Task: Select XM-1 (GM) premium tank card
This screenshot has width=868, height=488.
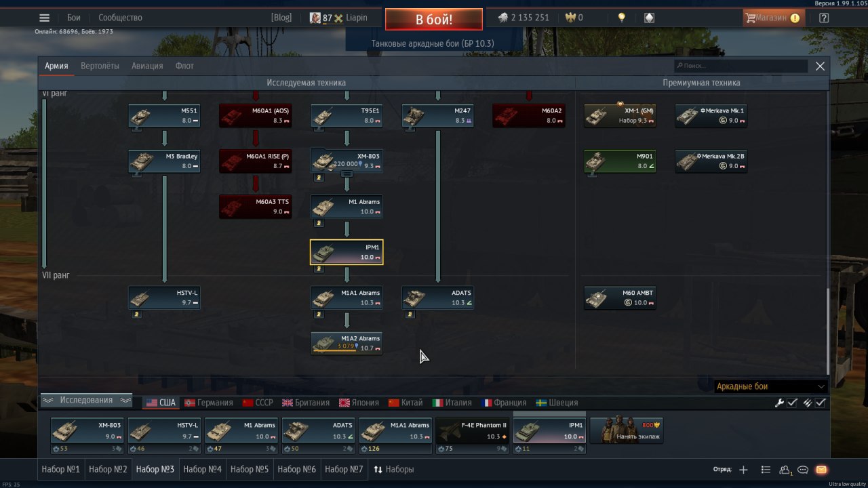Action: 620,115
